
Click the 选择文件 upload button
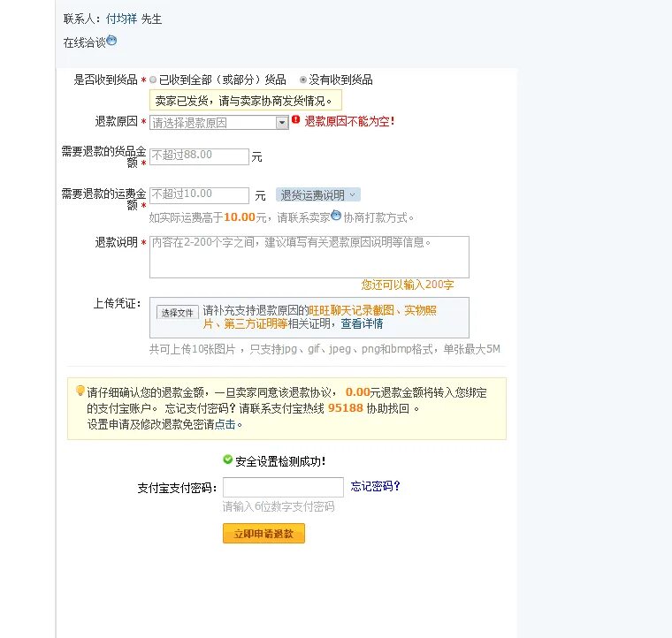click(x=178, y=313)
